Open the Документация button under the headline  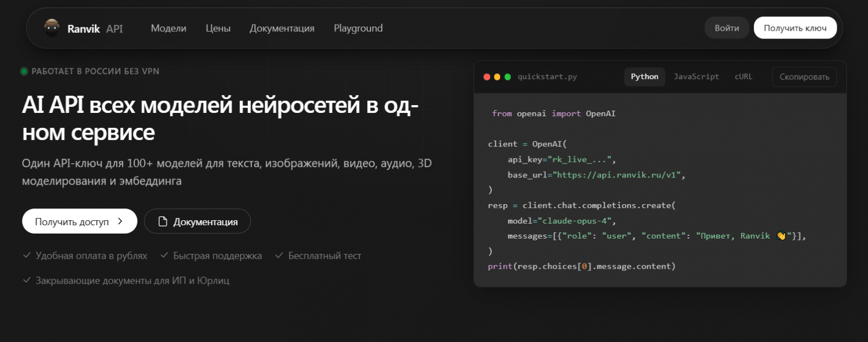198,221
